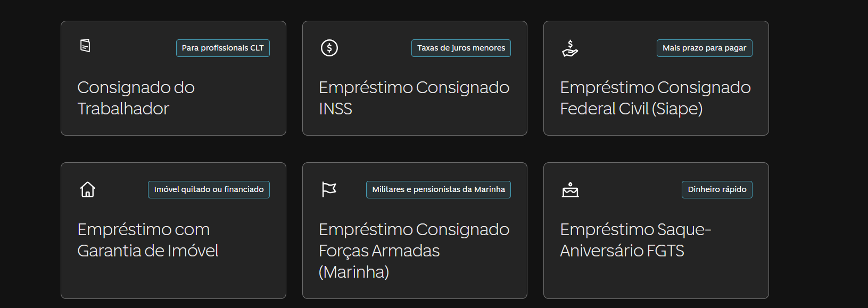Screen dimensions: 868x308
Task: Click the "Mais prazo para pagar" badge
Action: click(704, 48)
